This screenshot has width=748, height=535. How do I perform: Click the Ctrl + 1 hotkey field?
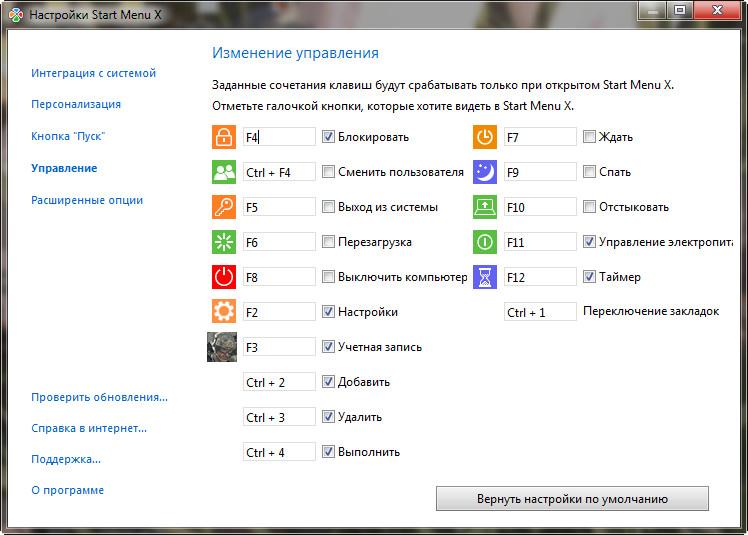click(540, 312)
